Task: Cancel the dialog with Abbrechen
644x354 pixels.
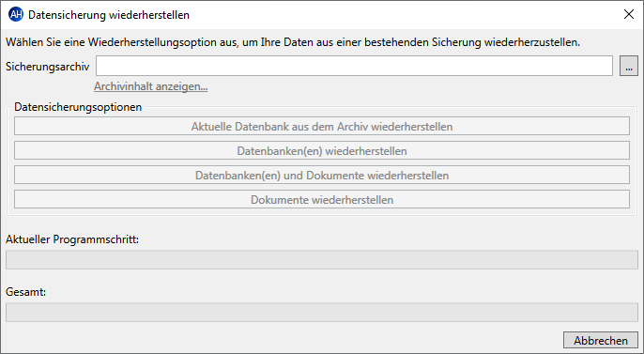Action: point(601,341)
